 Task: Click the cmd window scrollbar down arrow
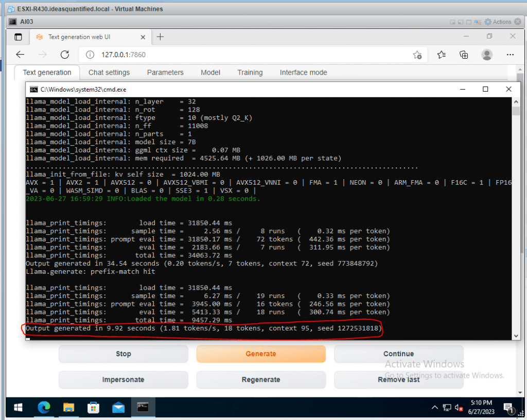pyautogui.click(x=516, y=336)
